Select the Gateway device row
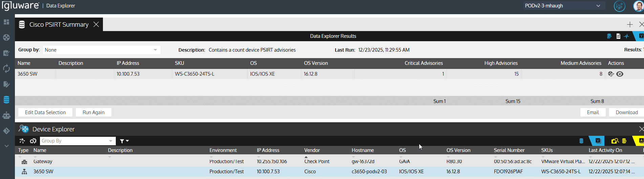Image resolution: width=644 pixels, height=179 pixels. (43, 161)
